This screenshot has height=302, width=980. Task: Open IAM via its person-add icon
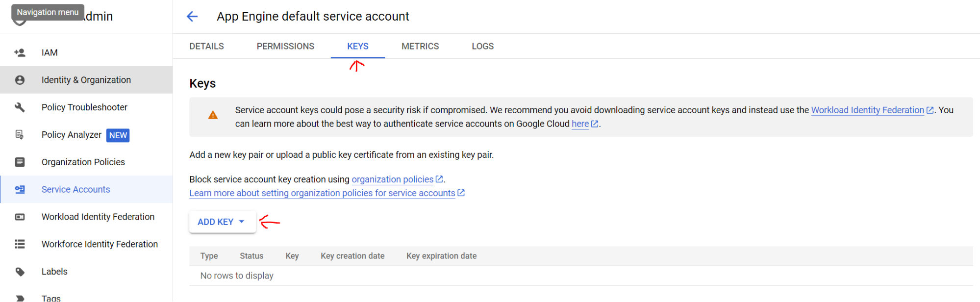(x=20, y=52)
